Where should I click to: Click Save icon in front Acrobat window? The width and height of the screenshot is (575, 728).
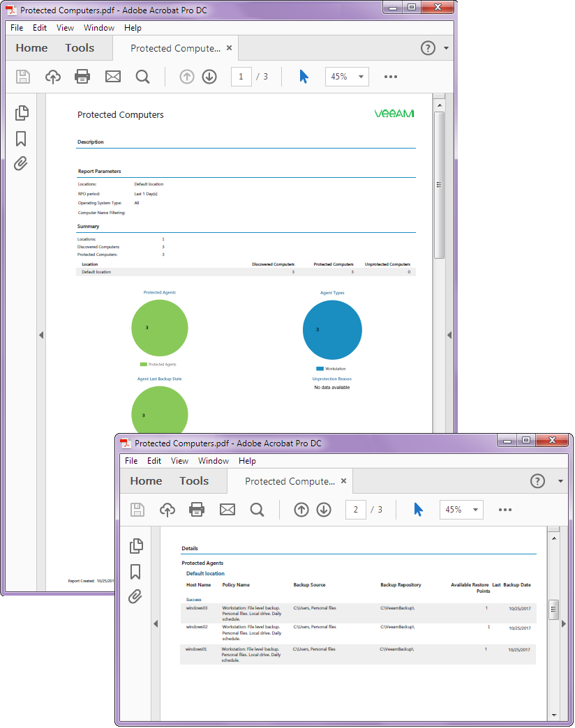pos(137,510)
